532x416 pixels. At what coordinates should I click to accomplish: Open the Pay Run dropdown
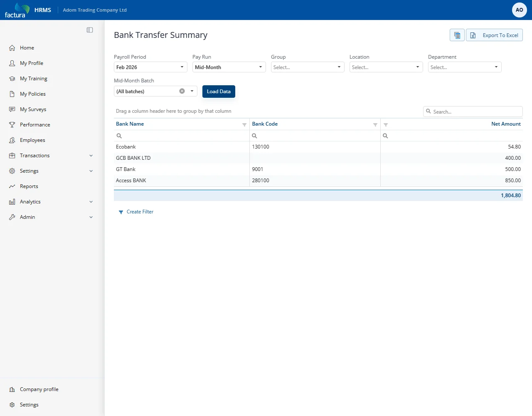coord(229,67)
